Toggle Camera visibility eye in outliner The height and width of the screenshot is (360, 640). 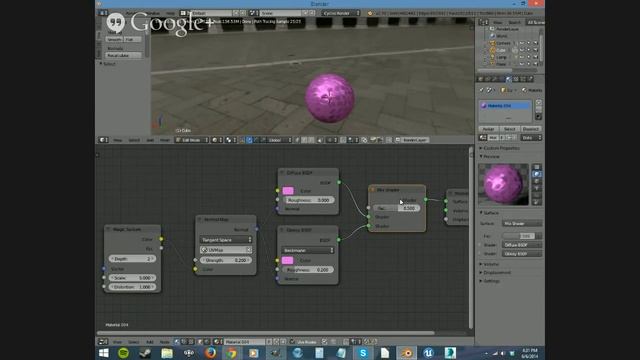click(x=522, y=43)
